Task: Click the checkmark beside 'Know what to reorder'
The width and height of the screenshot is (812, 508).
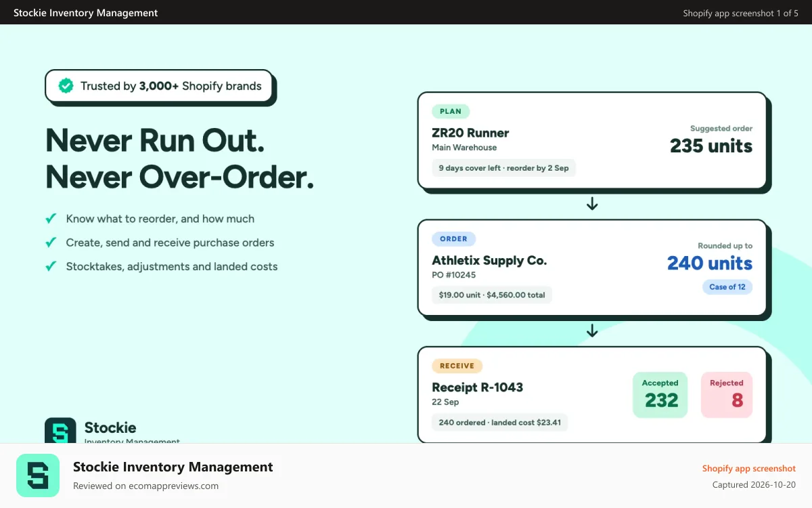Action: coord(51,219)
